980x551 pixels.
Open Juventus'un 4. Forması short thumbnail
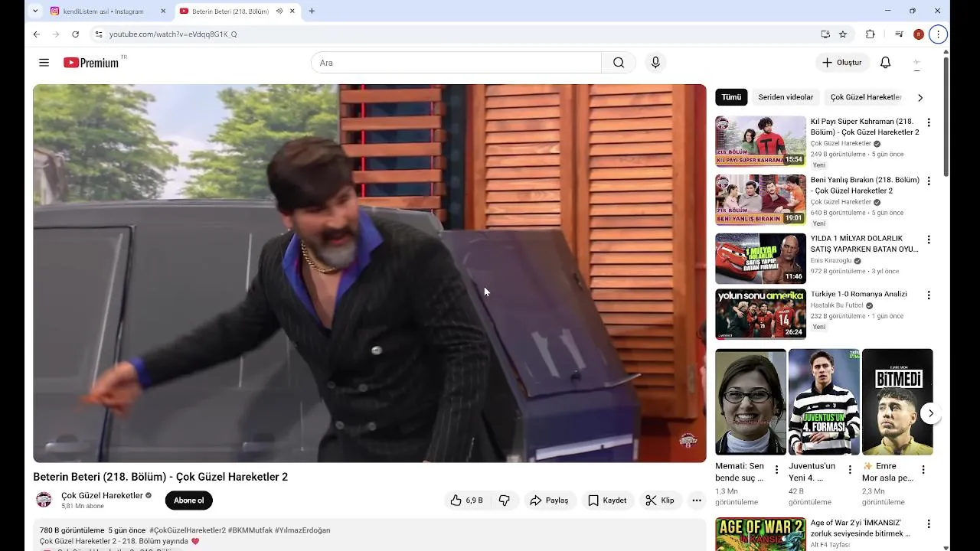(824, 402)
